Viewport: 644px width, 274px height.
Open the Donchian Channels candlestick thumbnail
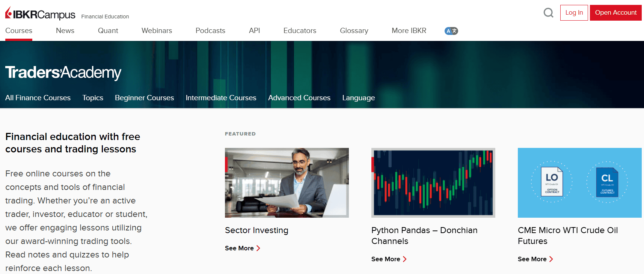point(433,183)
